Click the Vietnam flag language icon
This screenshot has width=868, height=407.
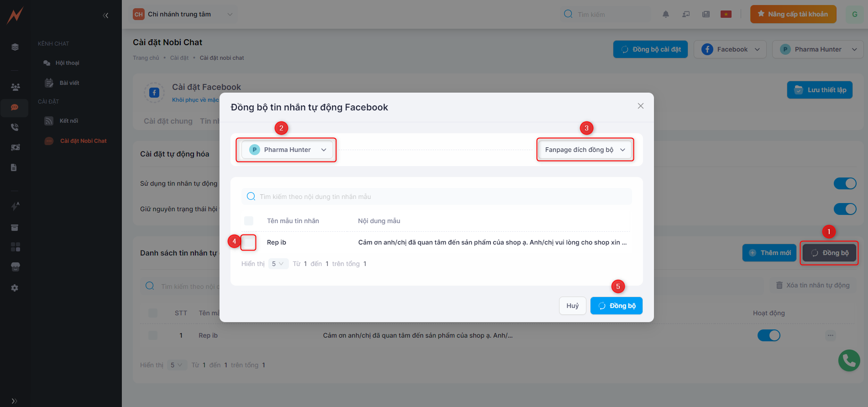(x=726, y=14)
